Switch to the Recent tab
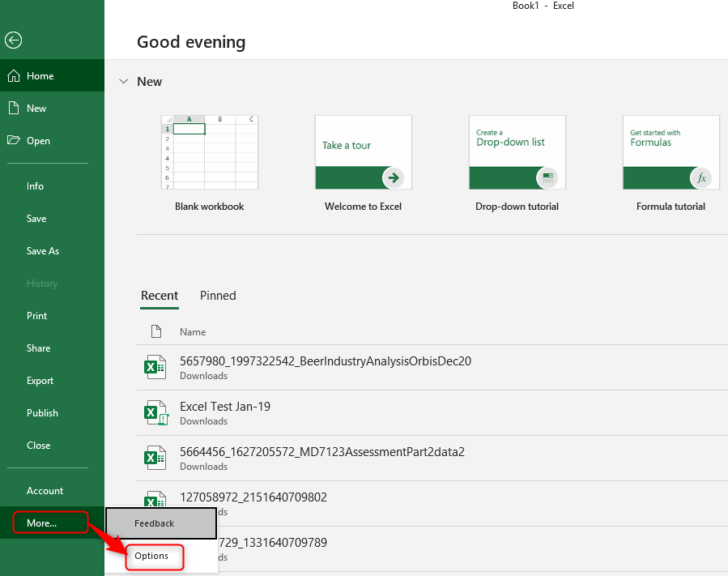 pos(160,296)
